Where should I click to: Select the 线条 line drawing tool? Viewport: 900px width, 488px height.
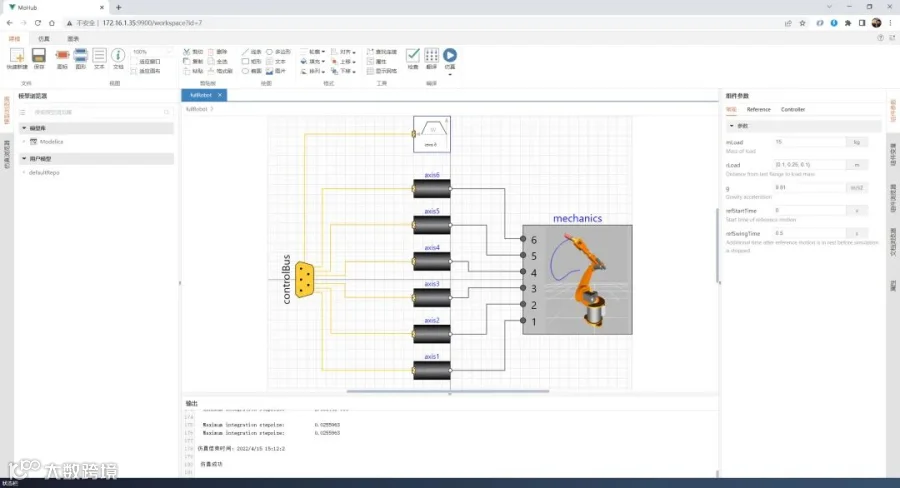251,52
